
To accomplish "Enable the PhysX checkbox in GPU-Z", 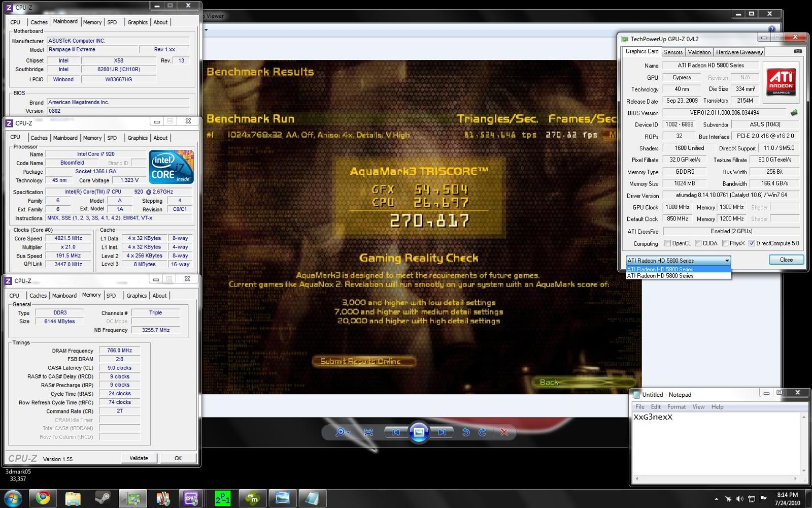I will tap(725, 243).
